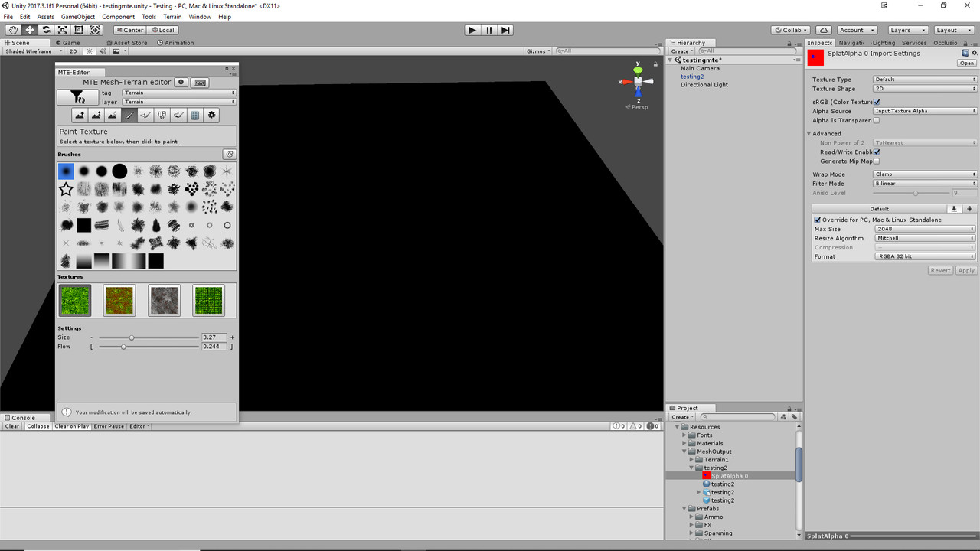Edit the Flow value field 0.244
This screenshot has width=980, height=551.
[x=214, y=347]
